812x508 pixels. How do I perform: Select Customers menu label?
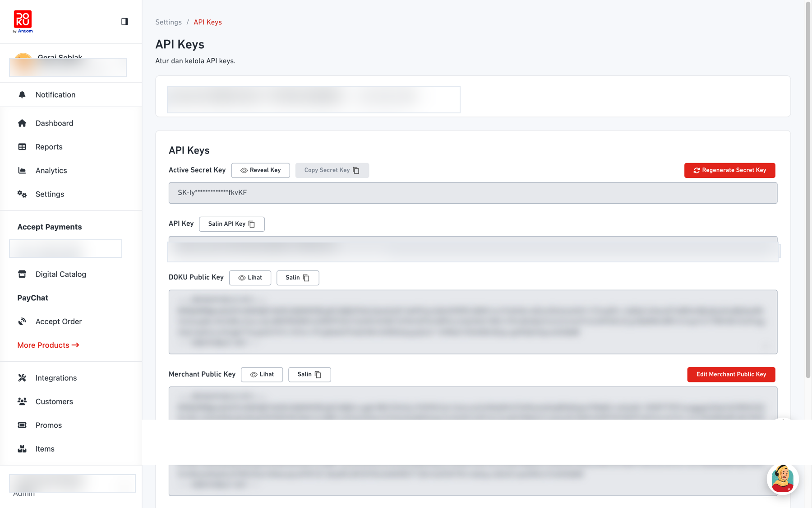coord(54,401)
